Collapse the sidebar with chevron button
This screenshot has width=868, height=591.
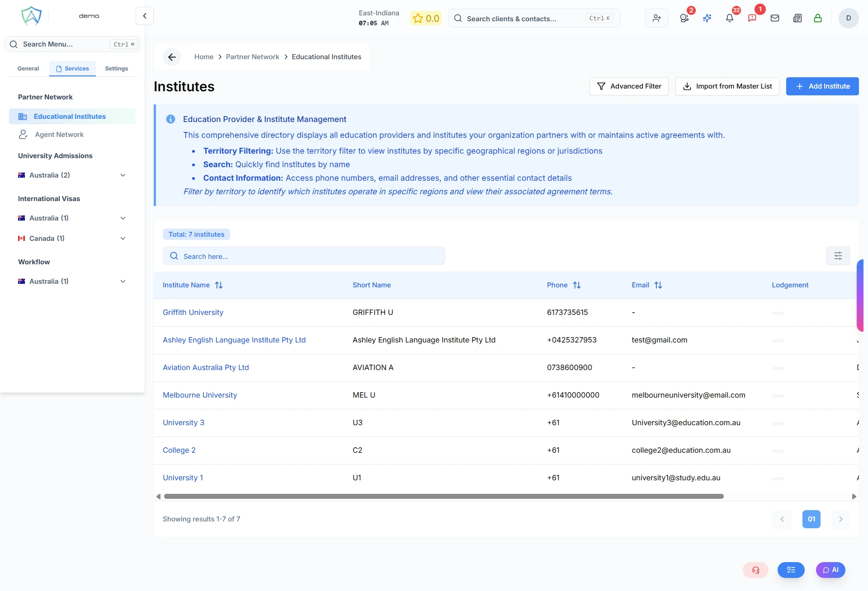[145, 16]
